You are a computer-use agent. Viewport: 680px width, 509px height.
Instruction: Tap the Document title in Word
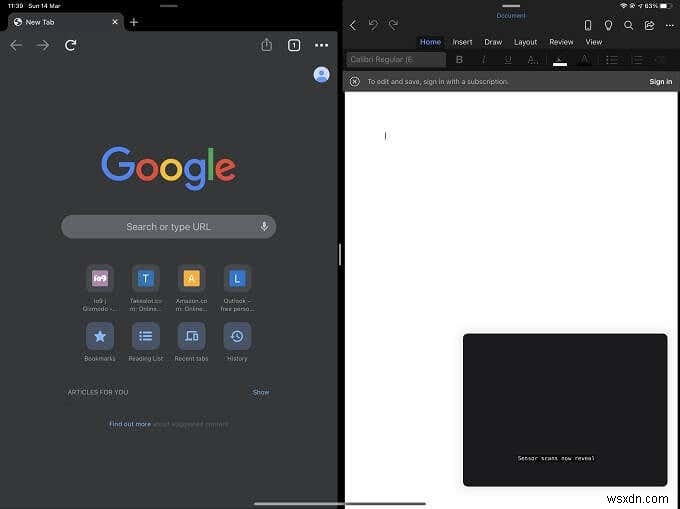click(x=511, y=16)
